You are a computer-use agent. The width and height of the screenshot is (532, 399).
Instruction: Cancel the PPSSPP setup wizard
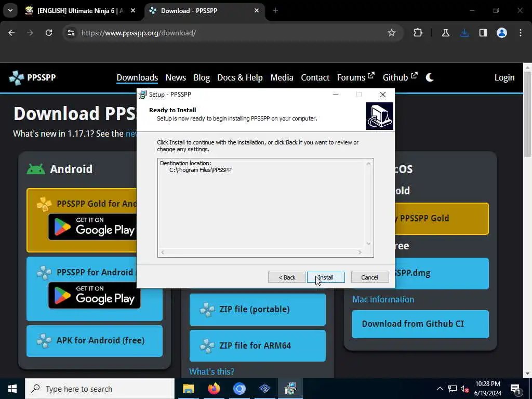370,277
